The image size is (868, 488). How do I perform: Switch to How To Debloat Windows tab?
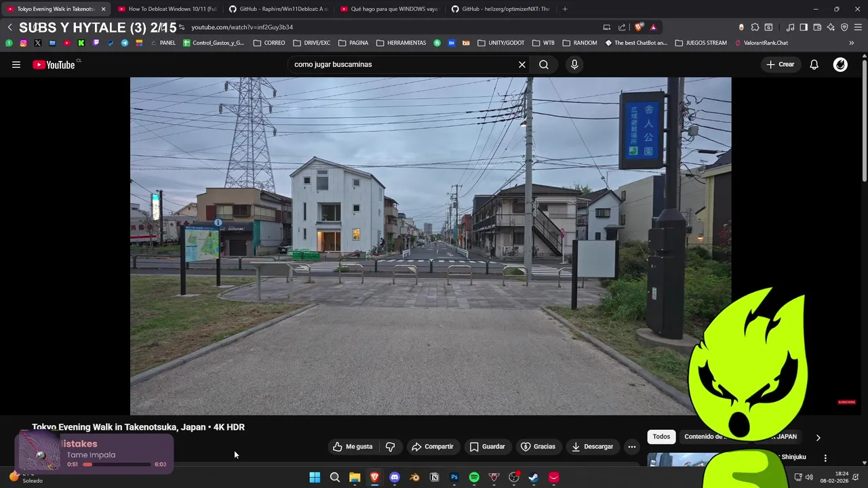point(166,9)
